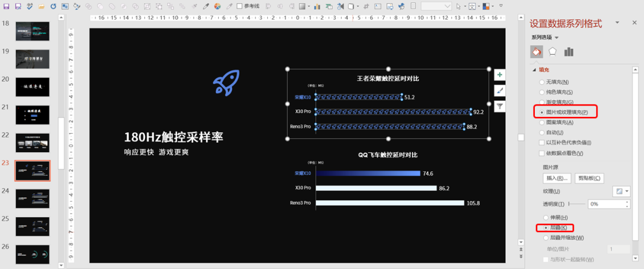Expand the 系列选项 dropdown

[x=545, y=38]
